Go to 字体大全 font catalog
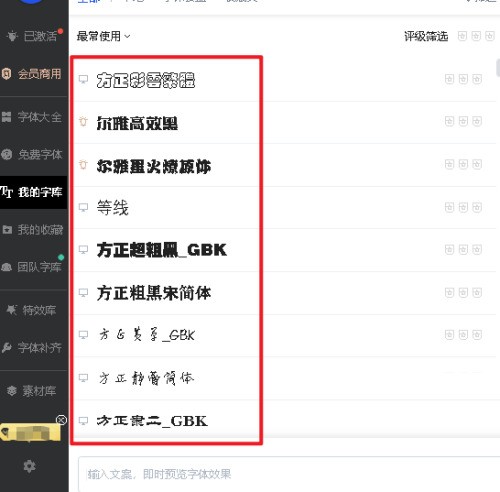Image resolution: width=500 pixels, height=492 pixels. coord(33,117)
